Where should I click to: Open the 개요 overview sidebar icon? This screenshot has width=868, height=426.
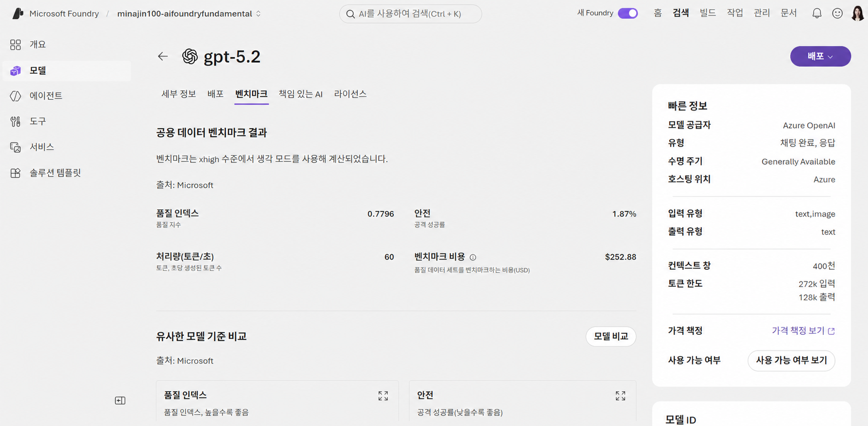click(x=16, y=45)
